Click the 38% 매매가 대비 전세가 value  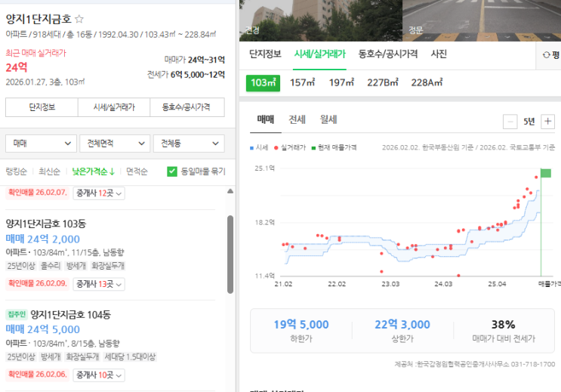point(503,325)
